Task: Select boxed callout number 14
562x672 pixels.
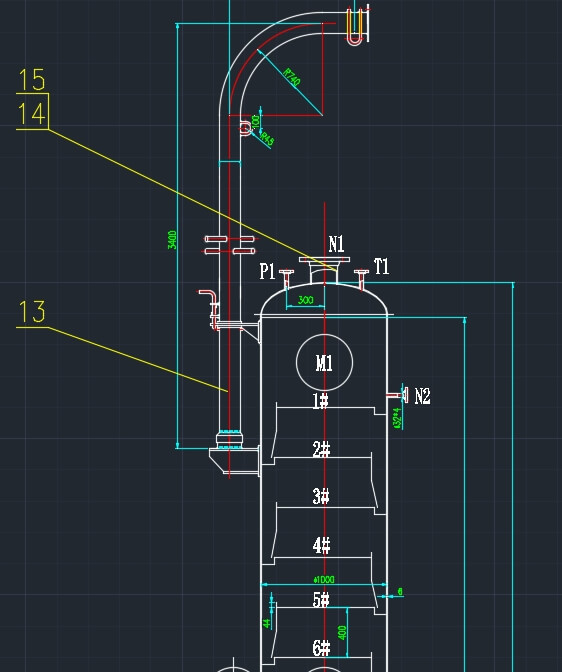Action: click(x=32, y=114)
